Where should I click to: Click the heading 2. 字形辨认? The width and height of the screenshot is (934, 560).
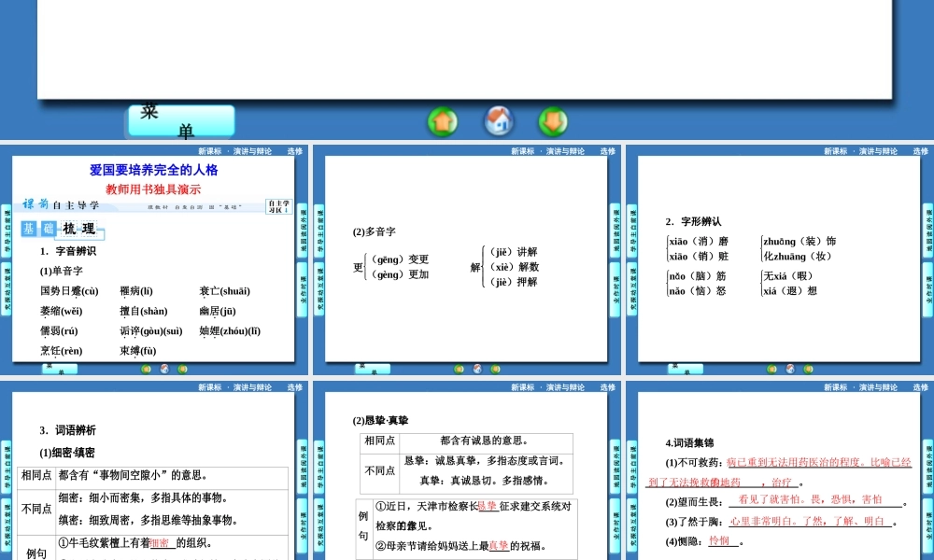693,221
